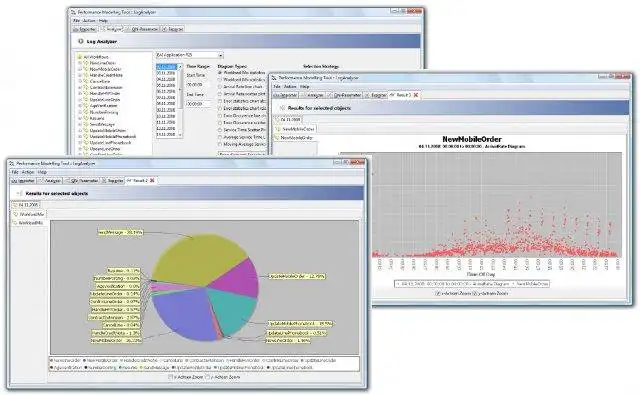Click the Log Analyzer header icon
Image resolution: width=640 pixels, height=395 pixels.
pos(81,41)
